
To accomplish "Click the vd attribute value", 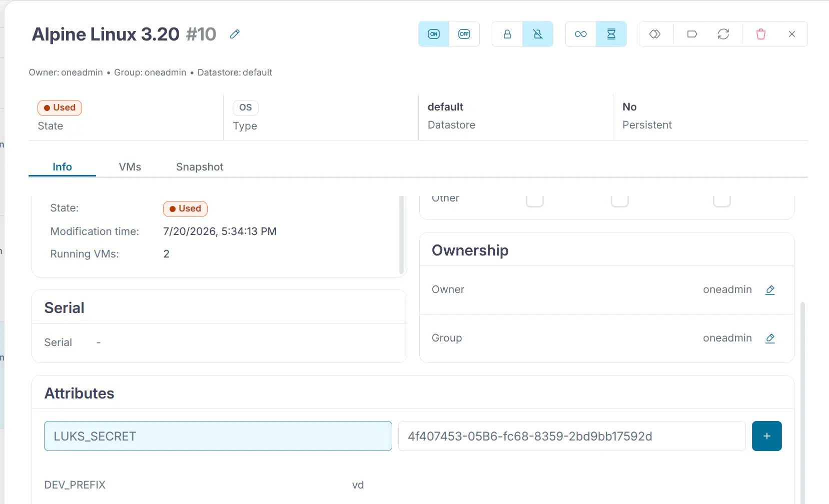I will coord(358,485).
